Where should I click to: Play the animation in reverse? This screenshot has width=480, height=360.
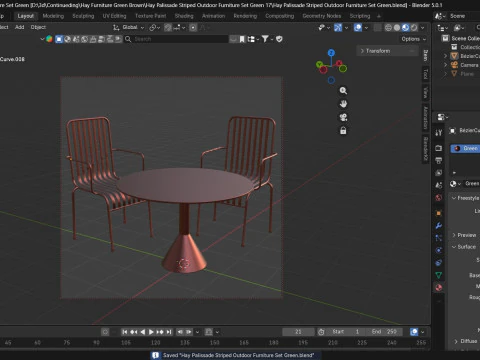[143, 332]
